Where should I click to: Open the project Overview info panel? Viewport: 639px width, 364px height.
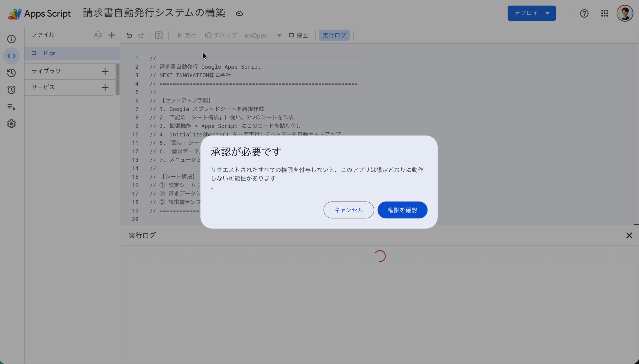11,39
